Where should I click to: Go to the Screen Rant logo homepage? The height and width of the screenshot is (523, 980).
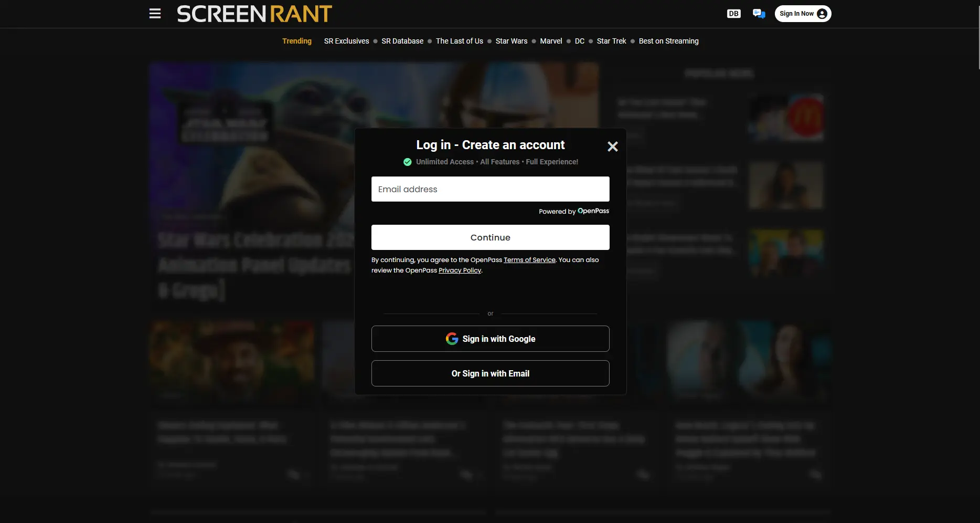pyautogui.click(x=254, y=14)
